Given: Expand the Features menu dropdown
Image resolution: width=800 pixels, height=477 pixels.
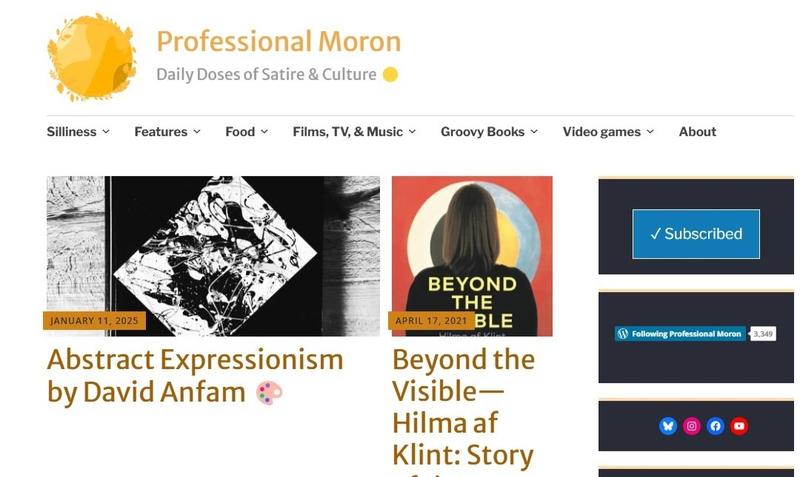Looking at the screenshot, I should tap(167, 132).
